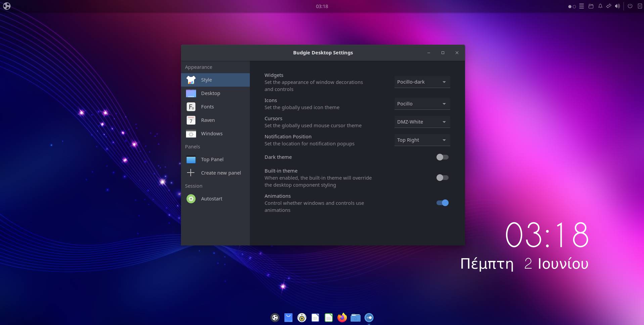Image resolution: width=644 pixels, height=325 pixels.
Task: Select the Style section icon in sidebar
Action: click(x=191, y=80)
